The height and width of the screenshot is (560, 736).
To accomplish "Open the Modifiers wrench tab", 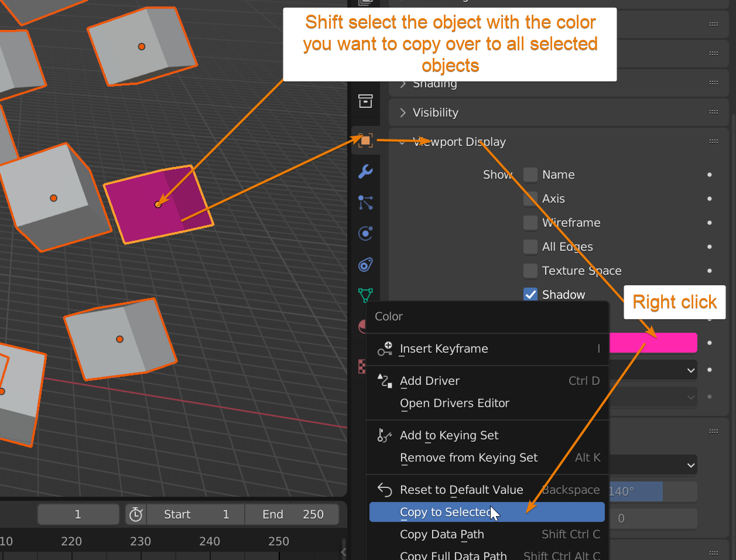I will tap(365, 171).
